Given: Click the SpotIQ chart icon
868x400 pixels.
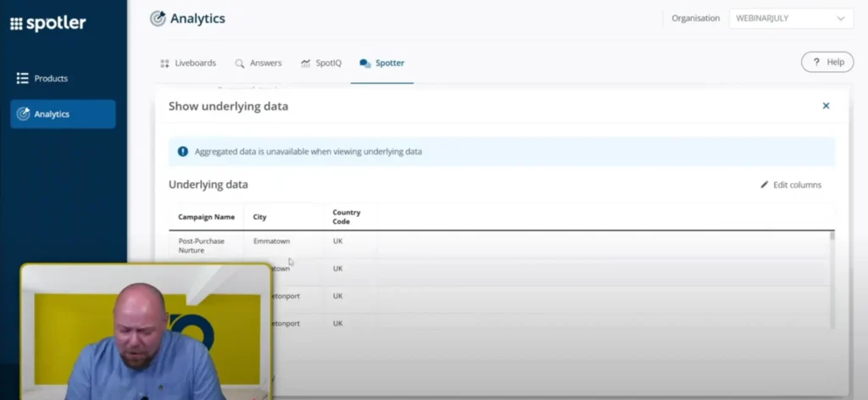Looking at the screenshot, I should pos(305,63).
